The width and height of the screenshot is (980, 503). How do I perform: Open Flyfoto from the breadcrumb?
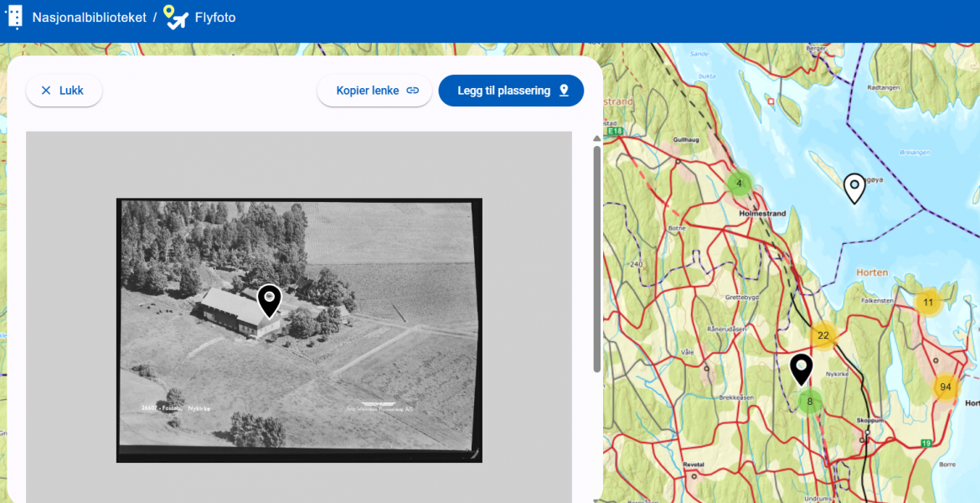(214, 17)
